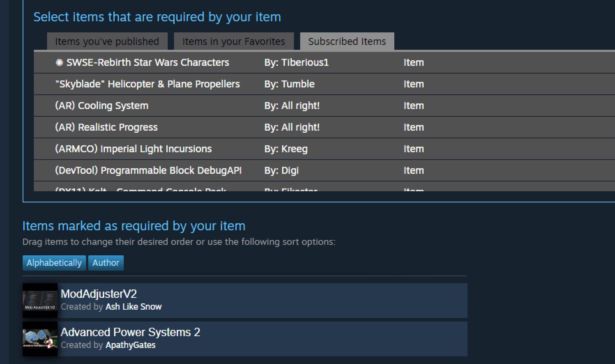
Task: Select the Subscribed Items tab
Action: [347, 41]
